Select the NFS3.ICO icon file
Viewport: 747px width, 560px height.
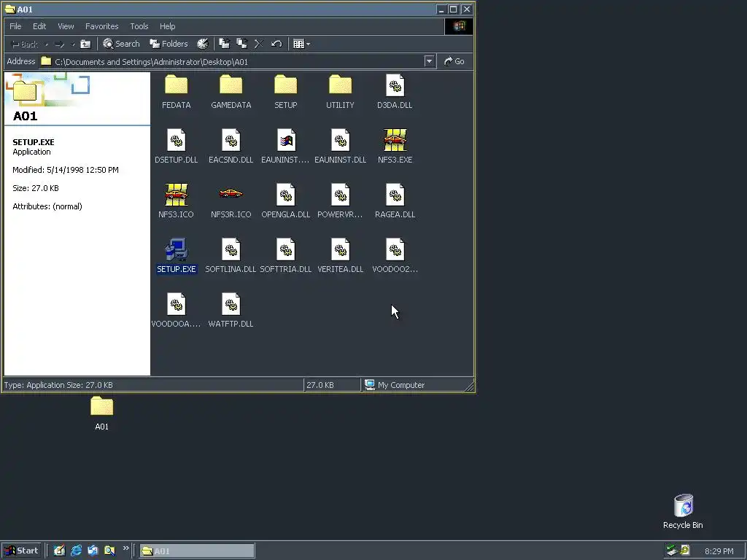[177, 201]
